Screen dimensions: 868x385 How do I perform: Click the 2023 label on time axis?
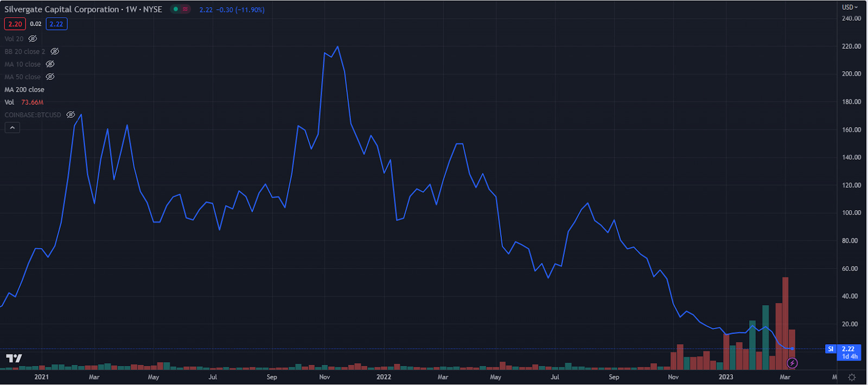tap(726, 377)
